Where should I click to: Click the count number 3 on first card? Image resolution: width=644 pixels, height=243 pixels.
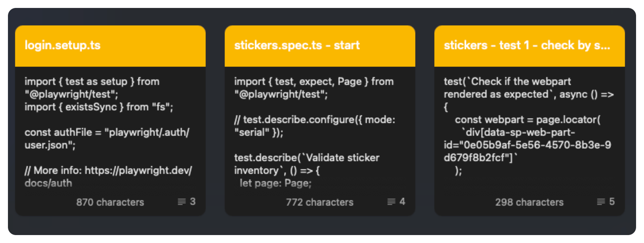193,202
